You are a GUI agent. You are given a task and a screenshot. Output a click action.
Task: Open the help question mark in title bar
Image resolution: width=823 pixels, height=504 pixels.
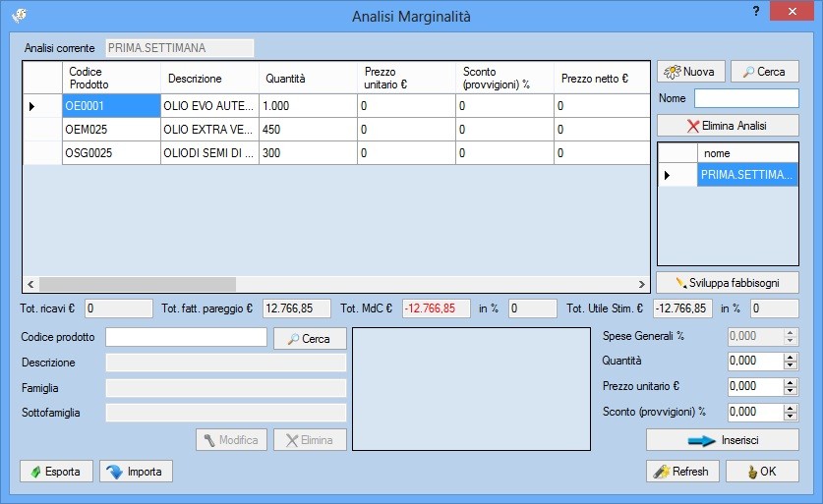[755, 12]
